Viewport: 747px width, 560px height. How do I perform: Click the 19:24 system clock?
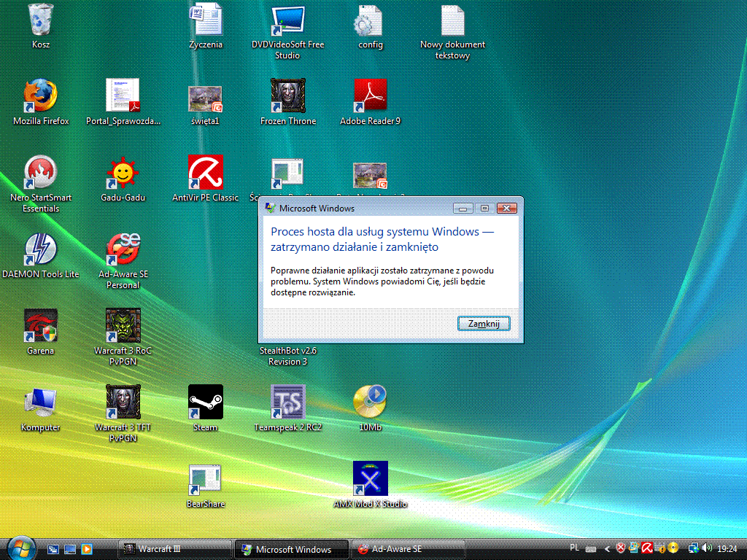727,548
